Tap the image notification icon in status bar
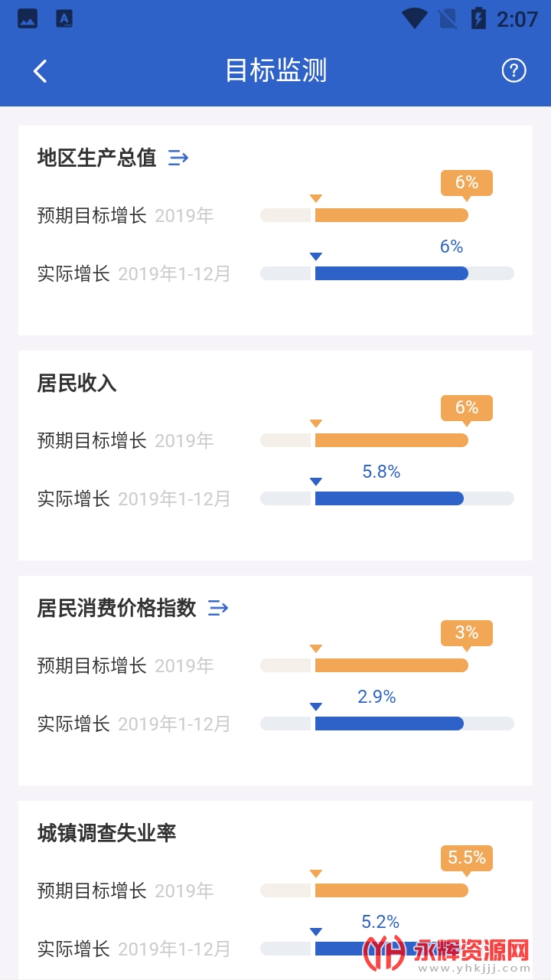 (28, 18)
